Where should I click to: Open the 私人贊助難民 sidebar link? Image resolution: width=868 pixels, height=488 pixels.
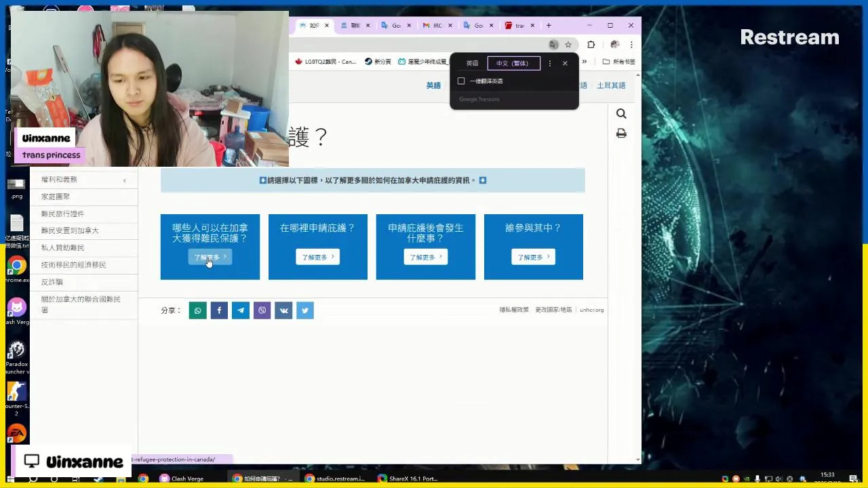coord(62,247)
